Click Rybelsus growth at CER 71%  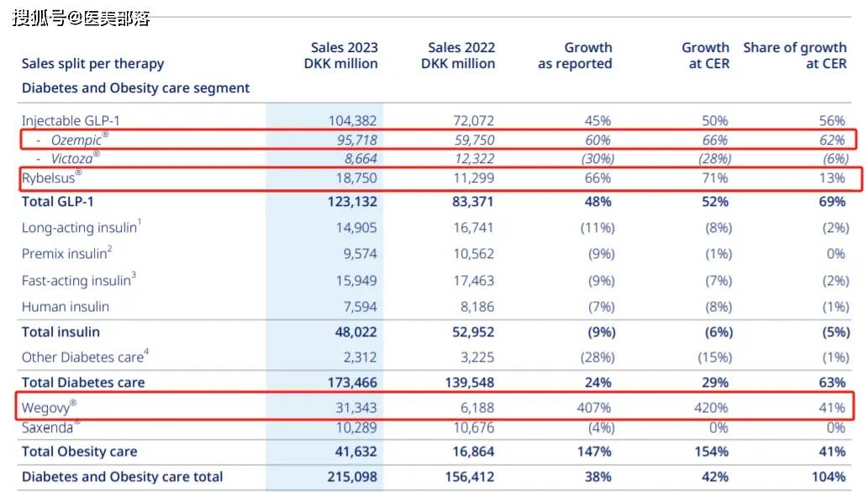[715, 177]
